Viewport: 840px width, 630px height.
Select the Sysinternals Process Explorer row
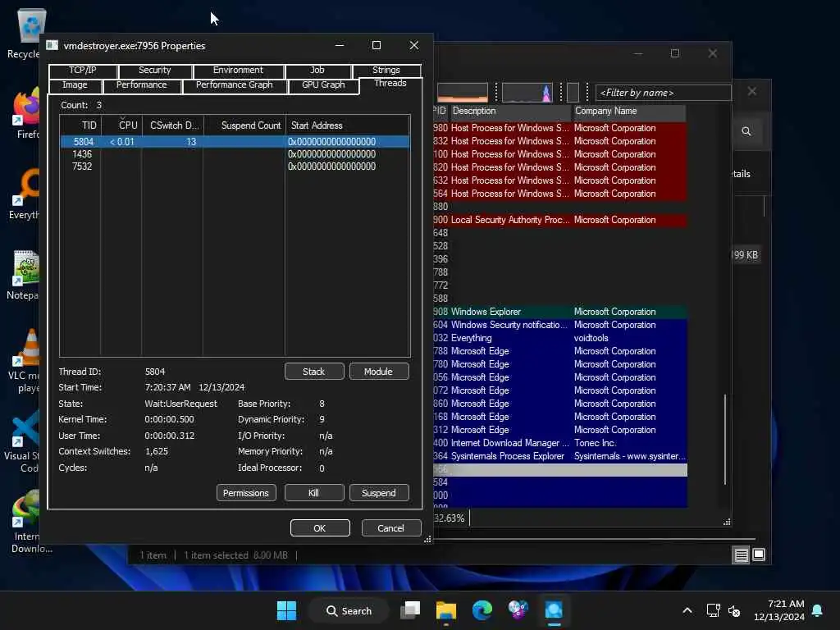coord(559,456)
